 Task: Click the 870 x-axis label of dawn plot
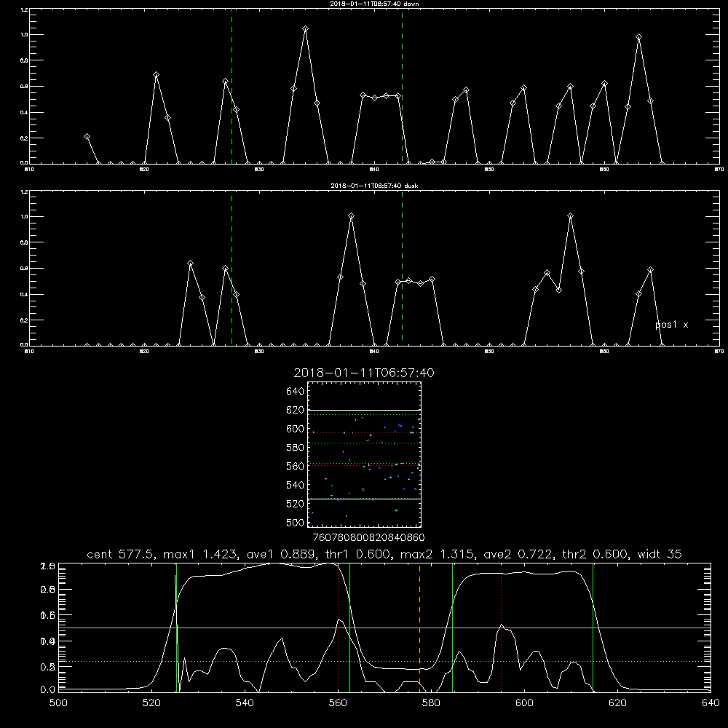[719, 170]
